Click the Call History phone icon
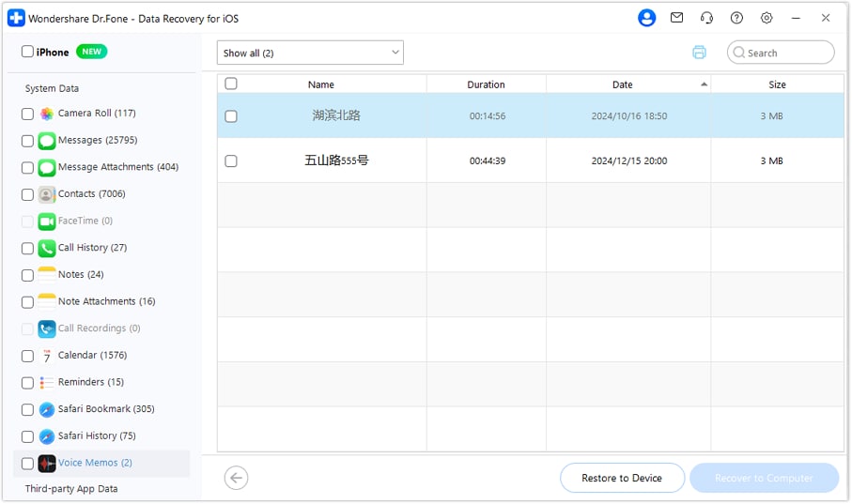852x504 pixels. (47, 248)
